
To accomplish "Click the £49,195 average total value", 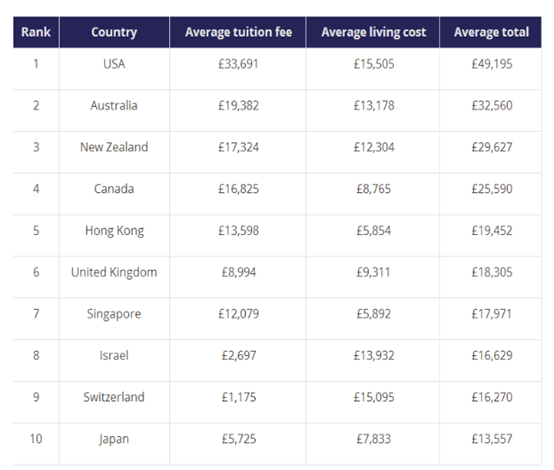I will (492, 64).
